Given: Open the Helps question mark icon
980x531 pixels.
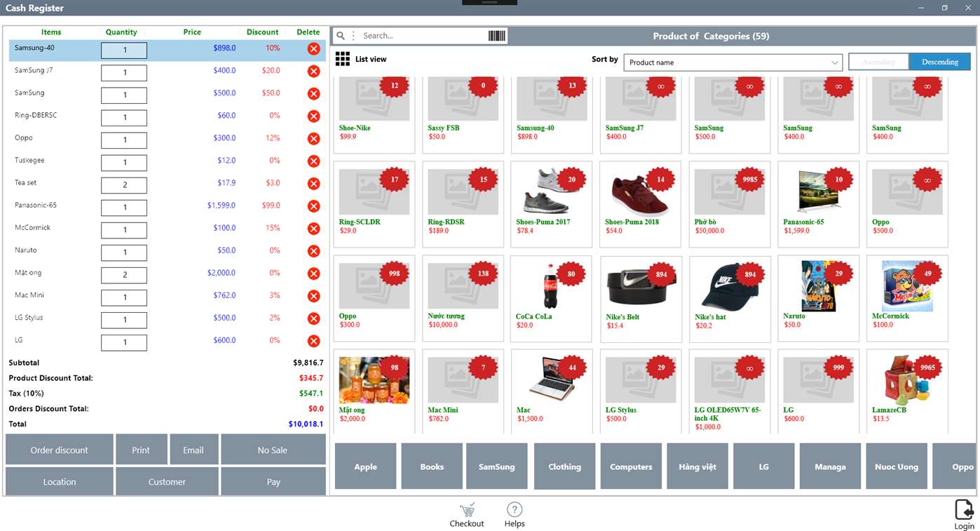Looking at the screenshot, I should point(515,510).
